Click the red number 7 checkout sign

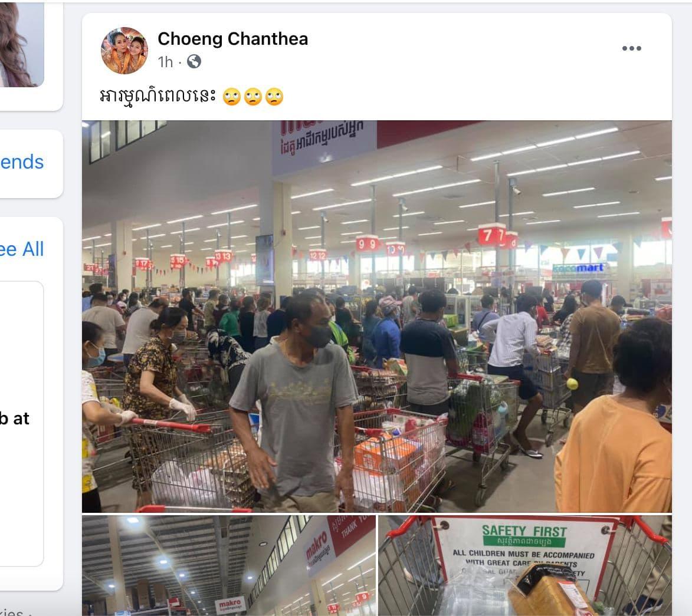coord(491,235)
